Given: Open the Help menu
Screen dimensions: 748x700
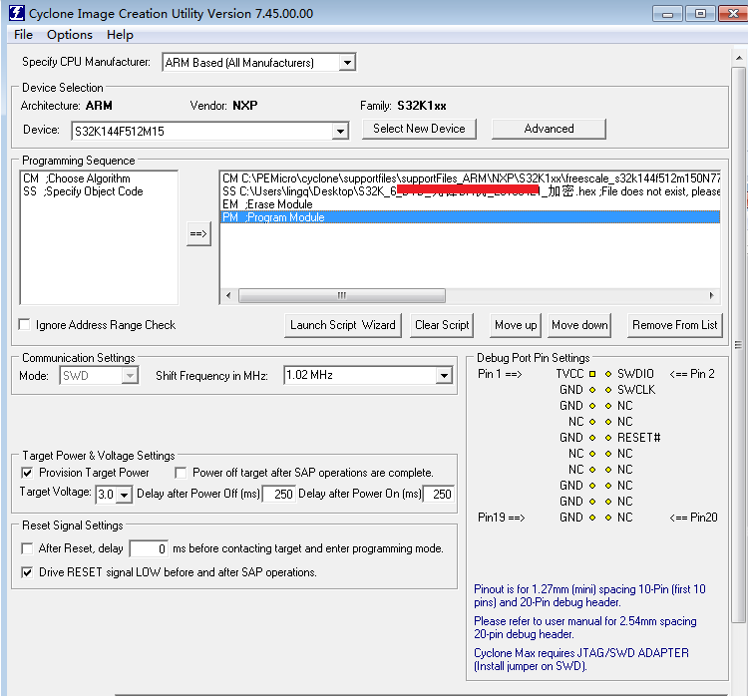Looking at the screenshot, I should pos(120,35).
